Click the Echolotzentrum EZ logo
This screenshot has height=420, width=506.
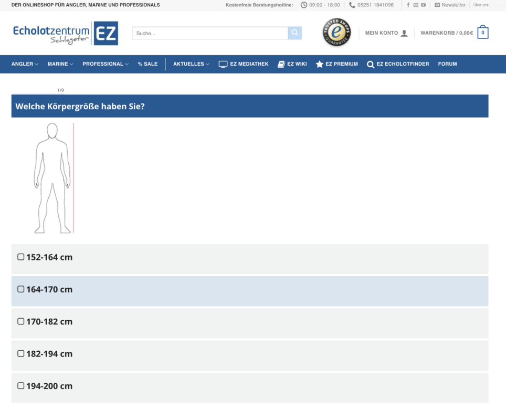click(x=66, y=33)
